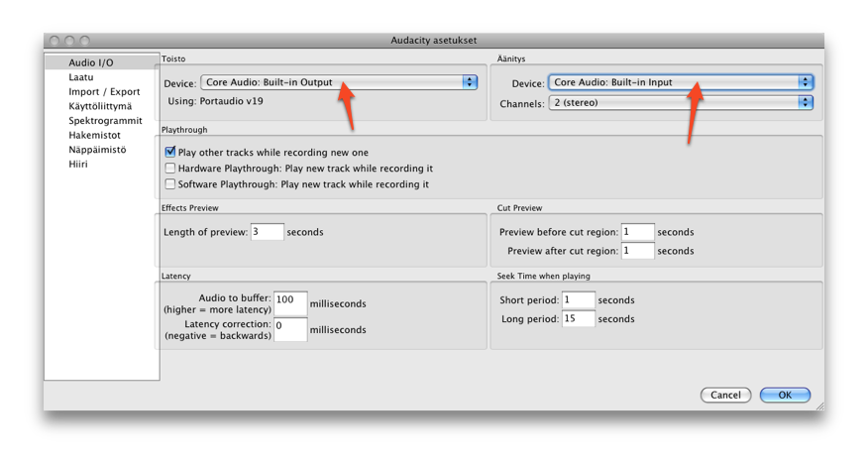Click the Preview before cut region field
Screen dimensions: 868x465
638,232
